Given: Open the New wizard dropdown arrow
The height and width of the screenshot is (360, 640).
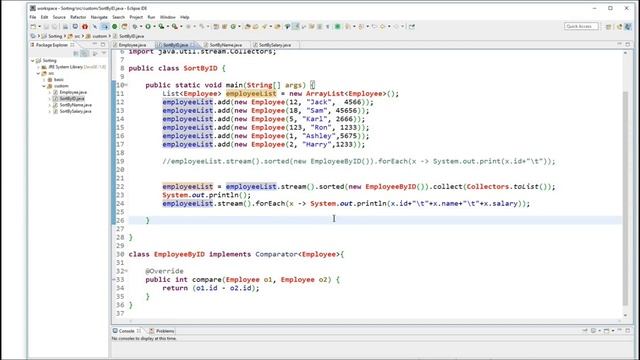Looking at the screenshot, I should point(40,27).
